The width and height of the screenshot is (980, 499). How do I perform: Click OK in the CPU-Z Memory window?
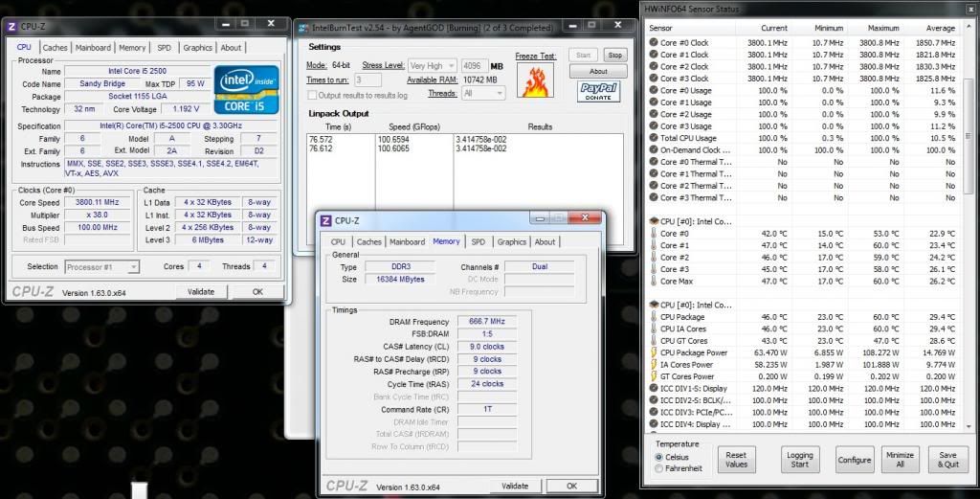tap(572, 486)
